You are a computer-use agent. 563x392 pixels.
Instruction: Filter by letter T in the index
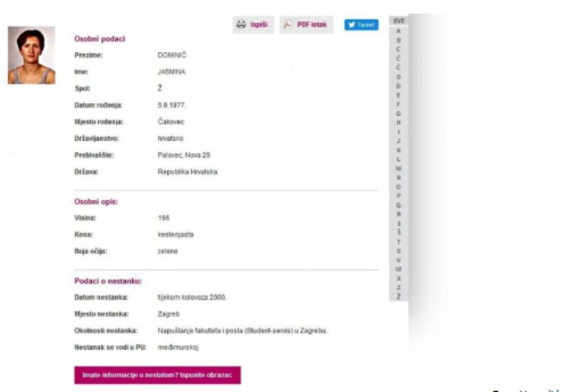[398, 241]
